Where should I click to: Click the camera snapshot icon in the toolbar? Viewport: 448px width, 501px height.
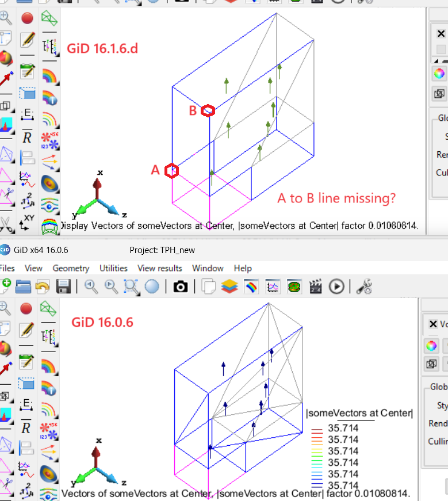pos(181,286)
